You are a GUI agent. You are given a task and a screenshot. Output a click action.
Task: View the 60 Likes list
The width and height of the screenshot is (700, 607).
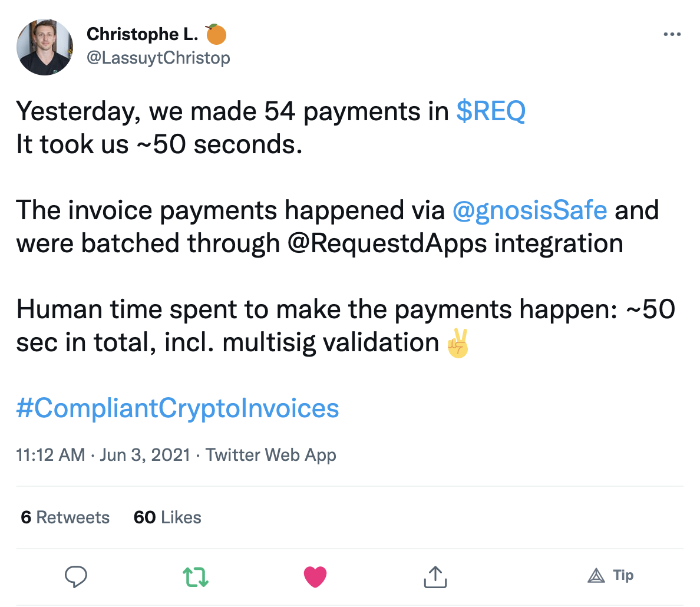(167, 517)
